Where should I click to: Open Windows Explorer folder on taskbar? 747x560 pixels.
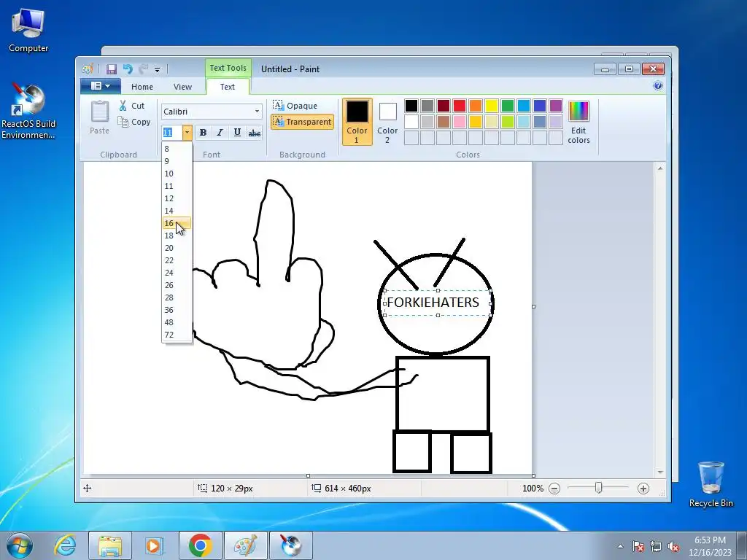(110, 545)
